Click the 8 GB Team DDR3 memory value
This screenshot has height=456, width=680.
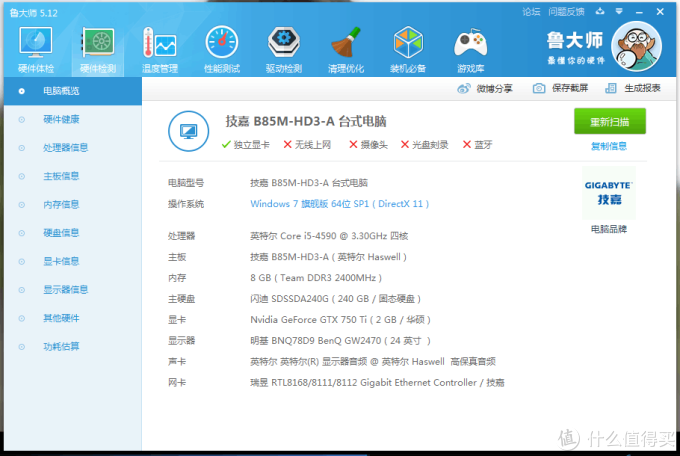point(316,278)
